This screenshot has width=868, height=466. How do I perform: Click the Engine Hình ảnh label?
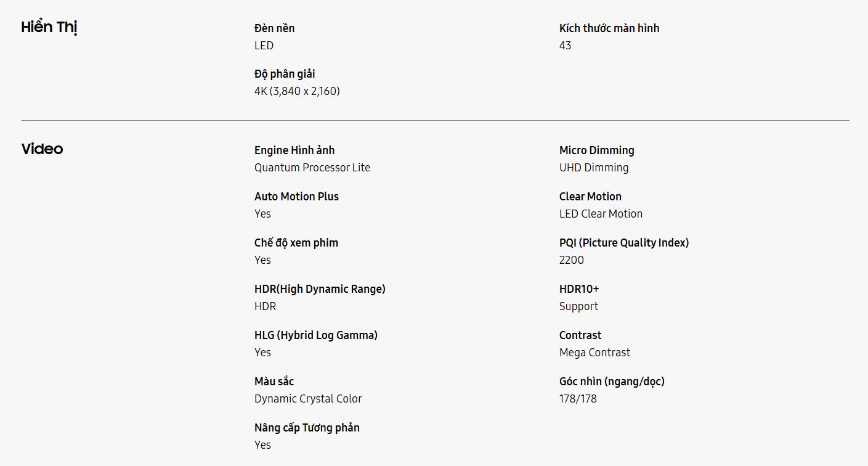pos(294,150)
